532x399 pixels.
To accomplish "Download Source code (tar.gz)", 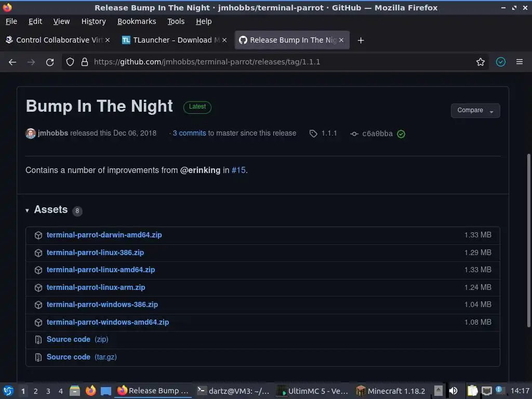I will click(82, 357).
